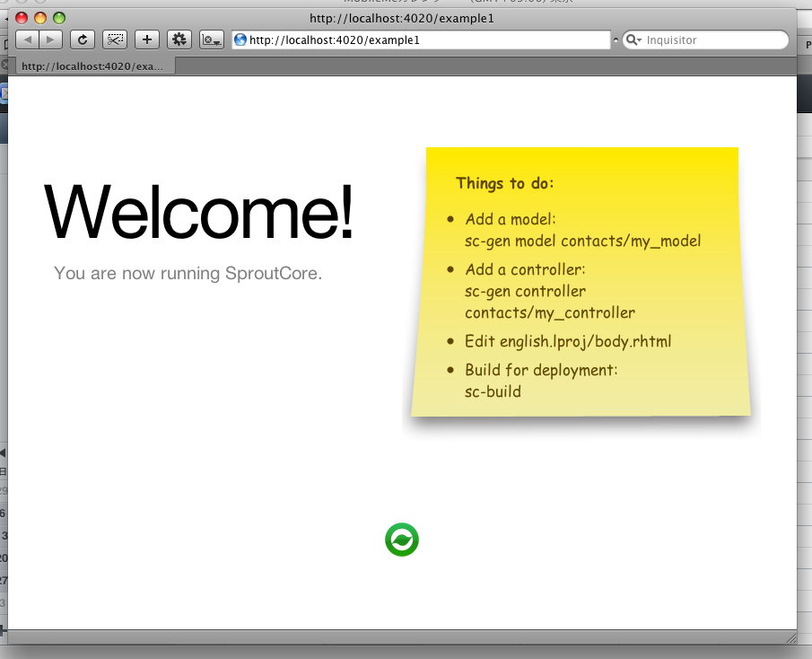Screen dimensions: 812x659
Task: Click 'Add a model:' list item
Action: [511, 219]
